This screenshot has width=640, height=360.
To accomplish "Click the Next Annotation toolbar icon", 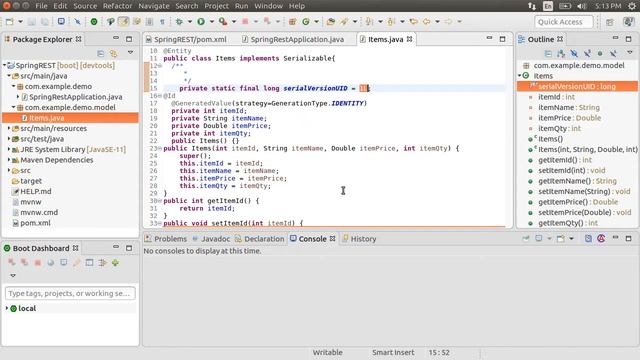I will click(x=369, y=22).
